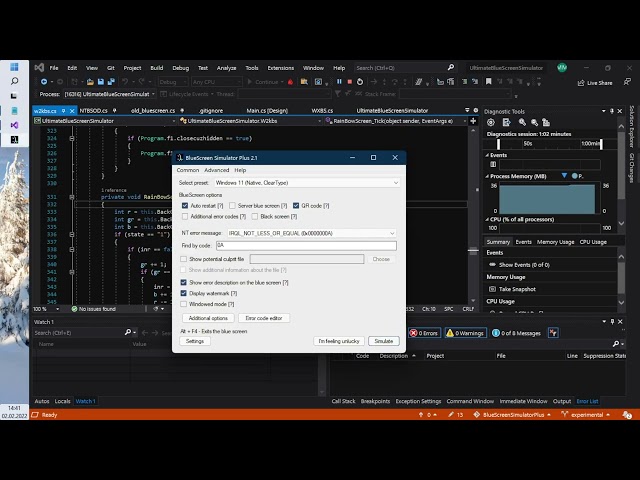Click the Simulate button
This screenshot has height=480, width=640.
(384, 341)
